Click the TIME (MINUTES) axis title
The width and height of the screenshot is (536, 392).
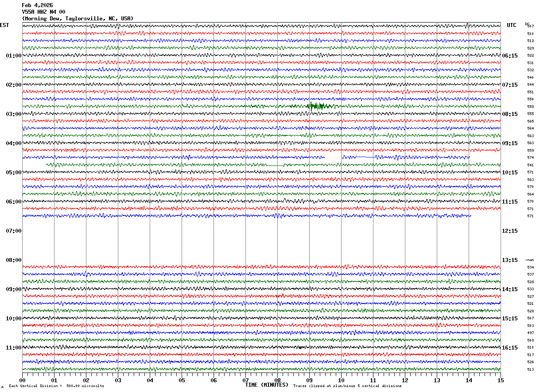point(267,385)
